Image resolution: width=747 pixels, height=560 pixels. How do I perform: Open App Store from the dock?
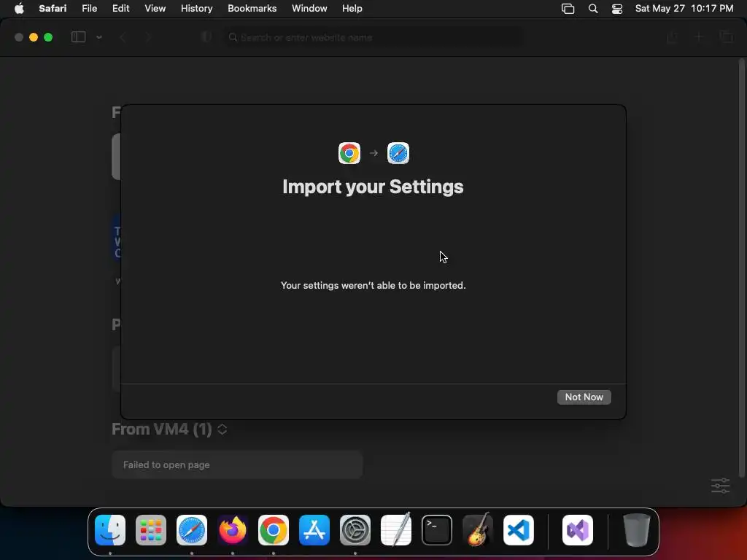point(314,530)
